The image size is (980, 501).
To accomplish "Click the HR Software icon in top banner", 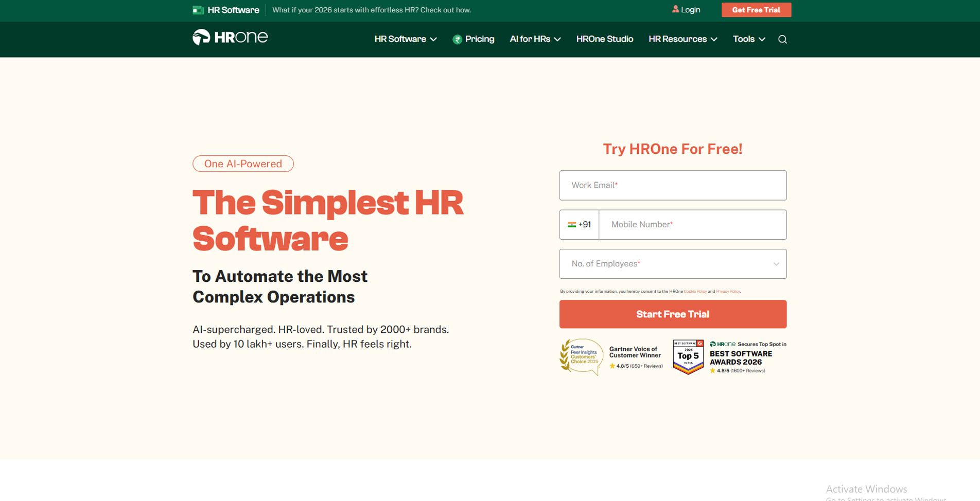I will [198, 9].
